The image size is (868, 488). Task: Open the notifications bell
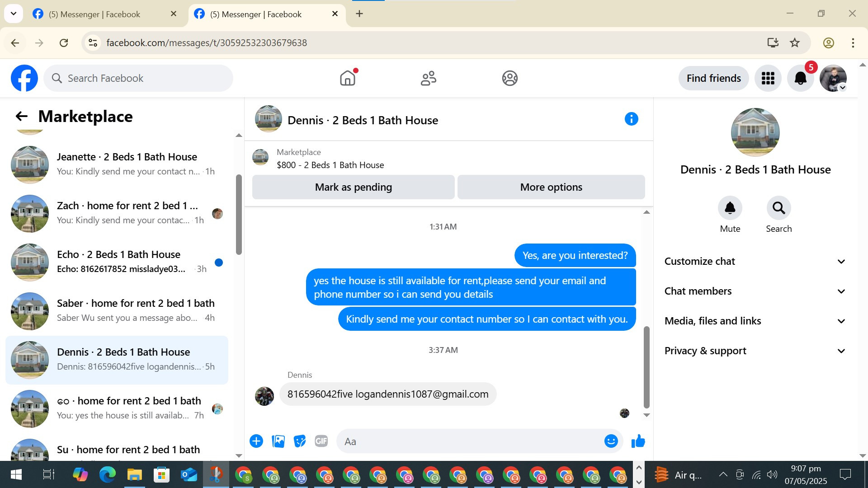coord(800,78)
